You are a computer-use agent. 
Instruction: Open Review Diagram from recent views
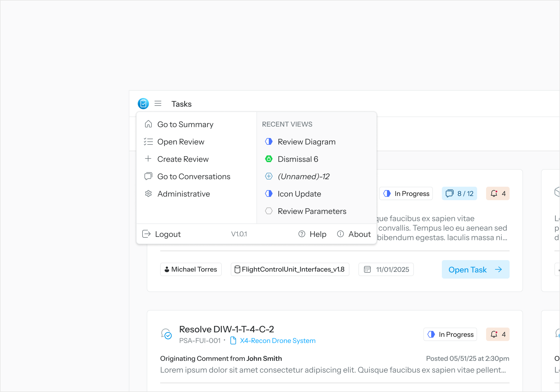(x=306, y=142)
